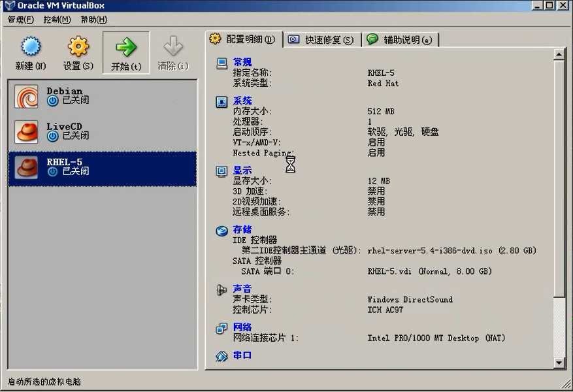The height and width of the screenshot is (392, 573).
Task: Maximize the VirtualBox window
Action: pos(549,5)
